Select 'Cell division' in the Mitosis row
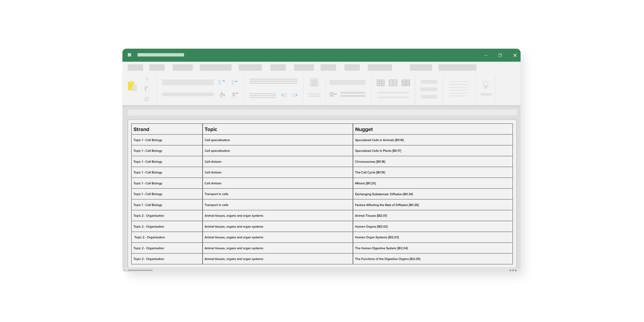 pos(278,183)
